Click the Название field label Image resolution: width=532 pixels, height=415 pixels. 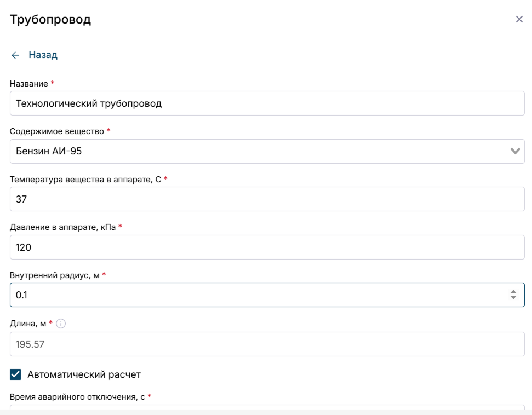coord(29,84)
